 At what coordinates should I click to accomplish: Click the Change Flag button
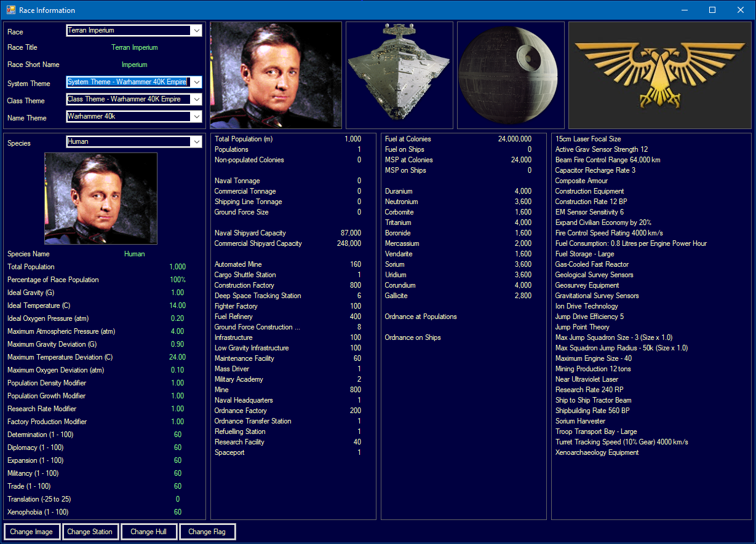[207, 532]
